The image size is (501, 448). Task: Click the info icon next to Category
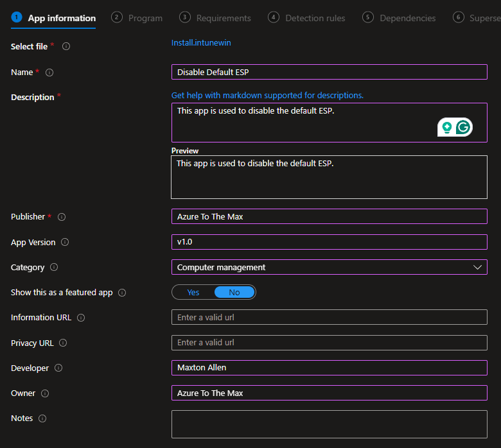(x=54, y=268)
